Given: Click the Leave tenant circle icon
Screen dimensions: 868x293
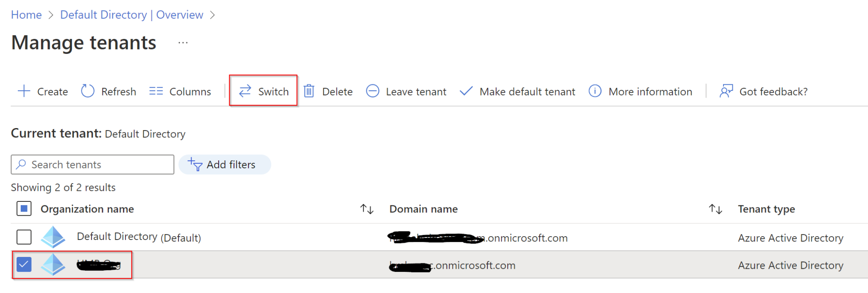Looking at the screenshot, I should tap(373, 91).
